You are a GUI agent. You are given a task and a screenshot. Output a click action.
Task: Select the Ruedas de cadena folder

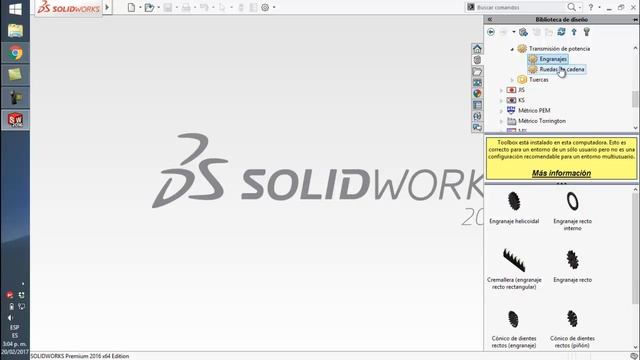point(557,69)
